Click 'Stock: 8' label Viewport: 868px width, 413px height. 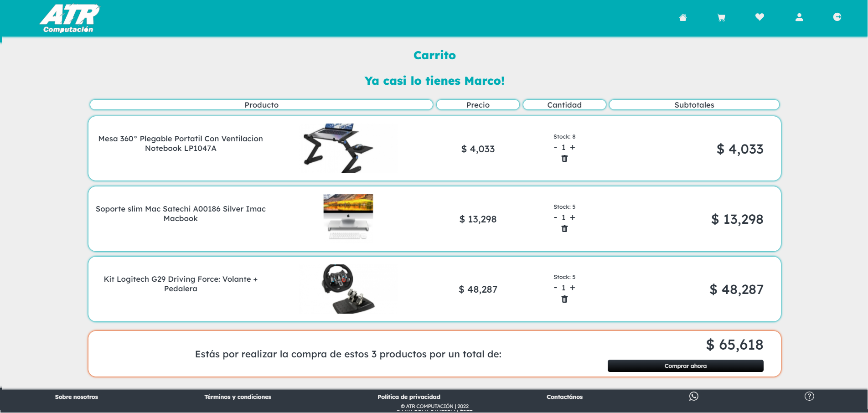pyautogui.click(x=564, y=137)
